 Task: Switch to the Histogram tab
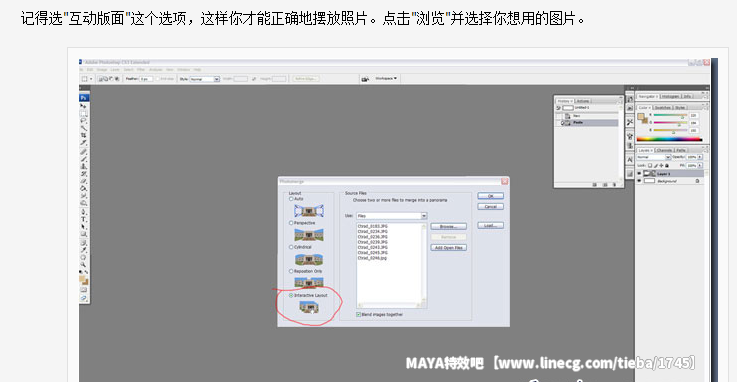tap(671, 96)
